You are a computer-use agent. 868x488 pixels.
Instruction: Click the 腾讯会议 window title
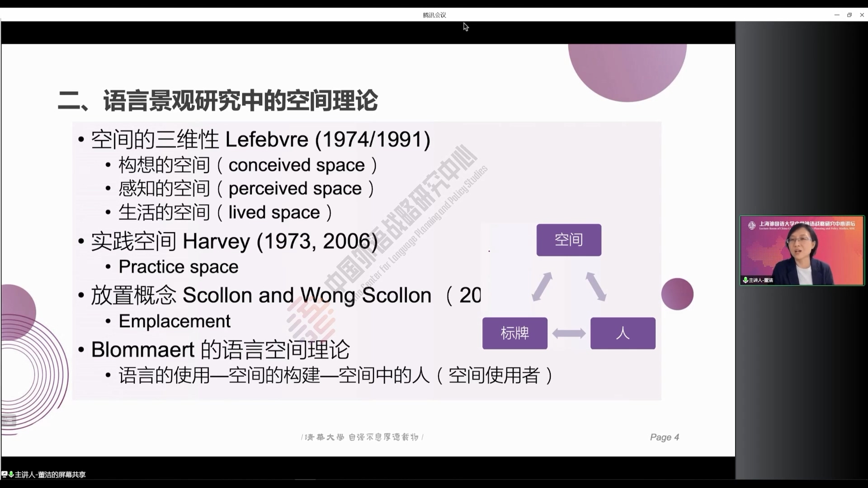pos(434,15)
